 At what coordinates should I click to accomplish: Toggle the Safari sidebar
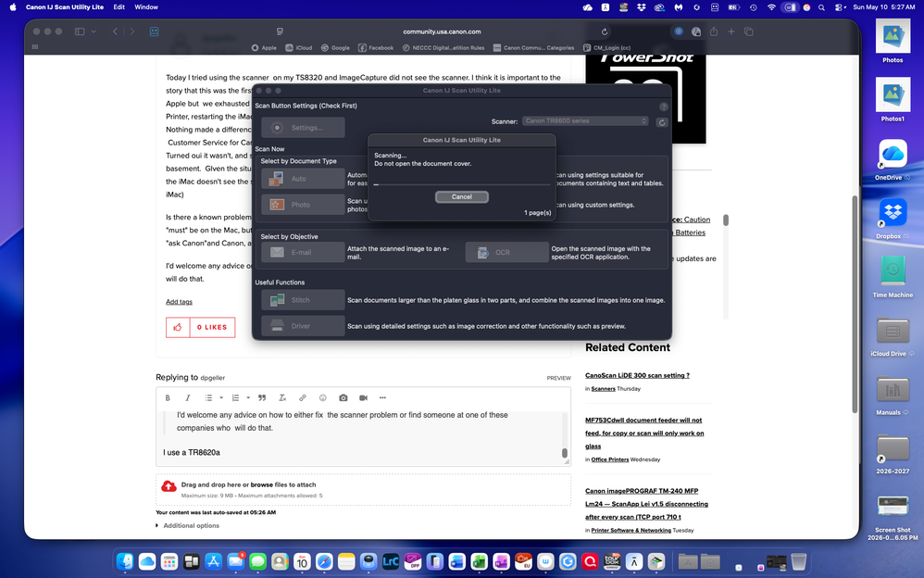pyautogui.click(x=80, y=31)
